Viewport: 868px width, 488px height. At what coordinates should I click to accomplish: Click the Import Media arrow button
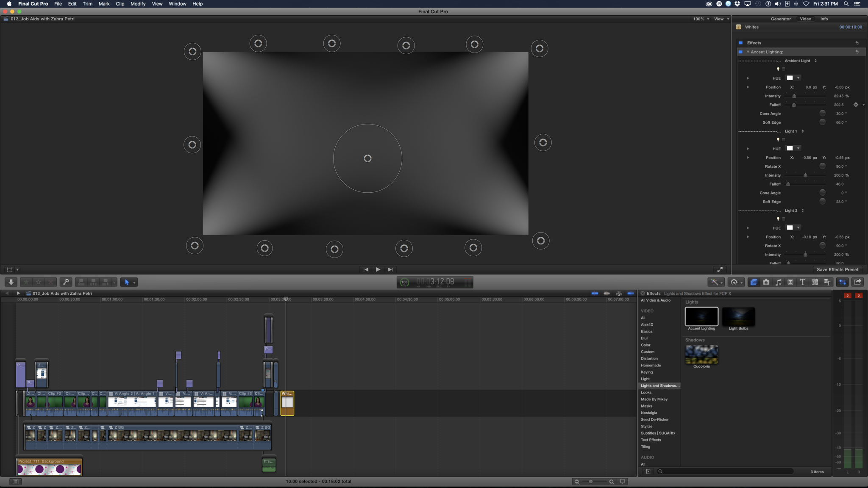[11, 282]
